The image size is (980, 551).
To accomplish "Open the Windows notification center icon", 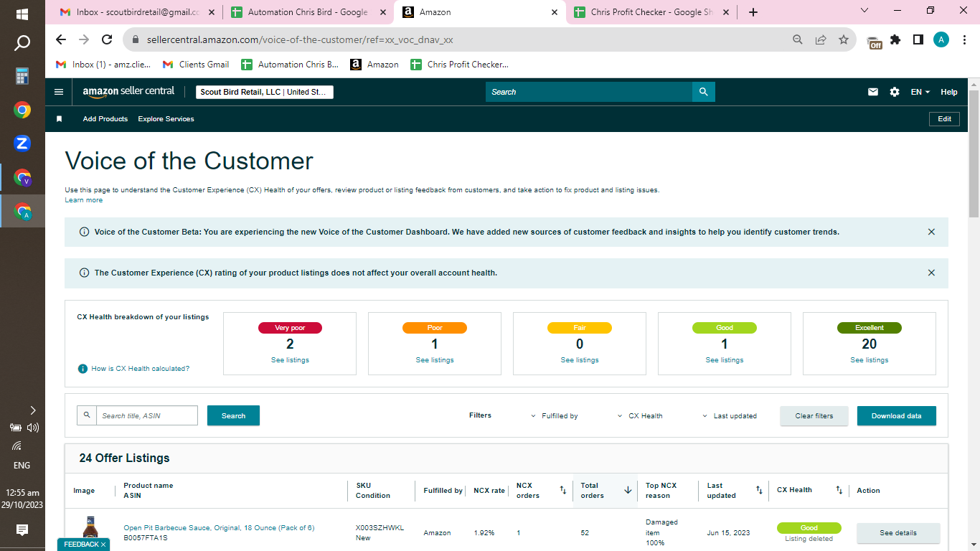I will [22, 530].
